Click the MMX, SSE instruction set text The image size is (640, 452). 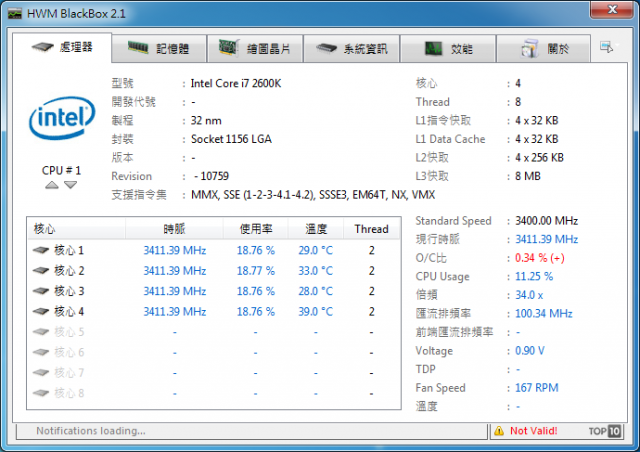click(x=313, y=195)
